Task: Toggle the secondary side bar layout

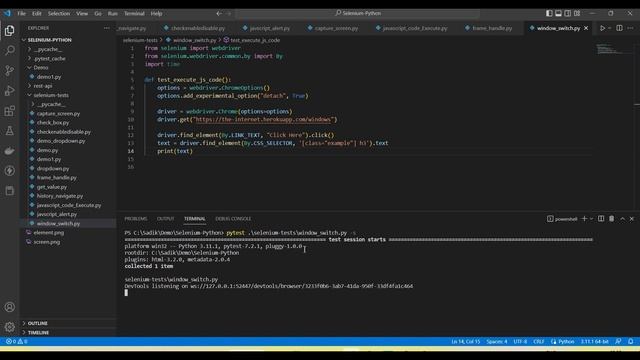Action: (568, 13)
